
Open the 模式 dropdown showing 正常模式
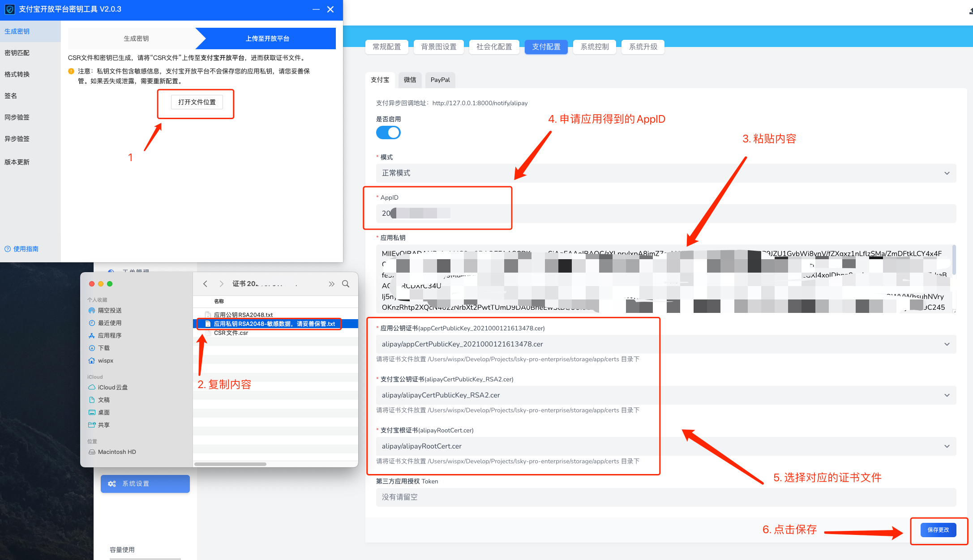(x=666, y=173)
